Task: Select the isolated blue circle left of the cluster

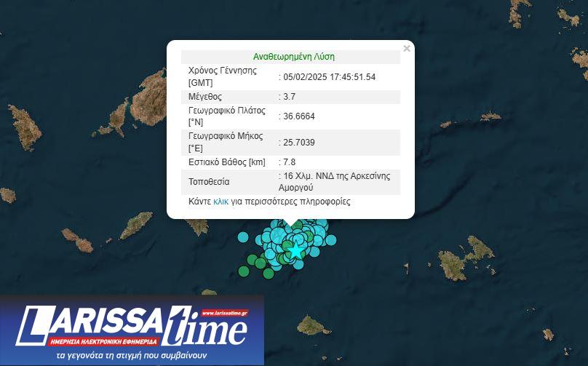Action: click(244, 236)
